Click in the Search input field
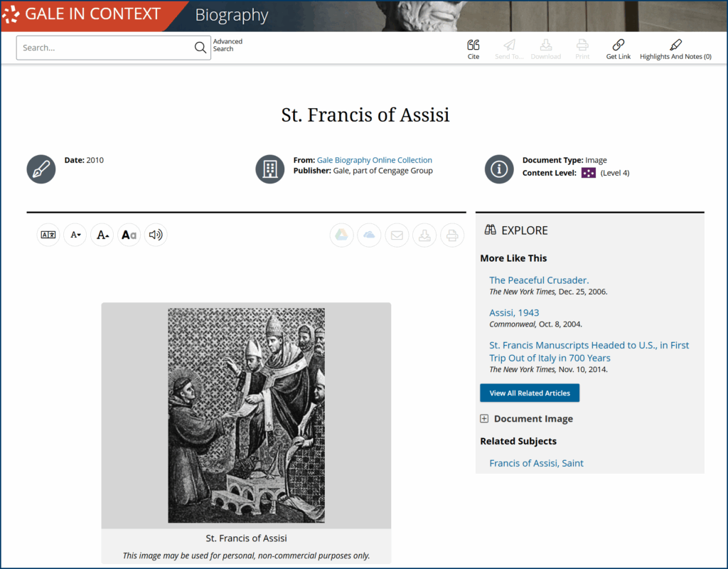728x569 pixels. click(x=107, y=48)
